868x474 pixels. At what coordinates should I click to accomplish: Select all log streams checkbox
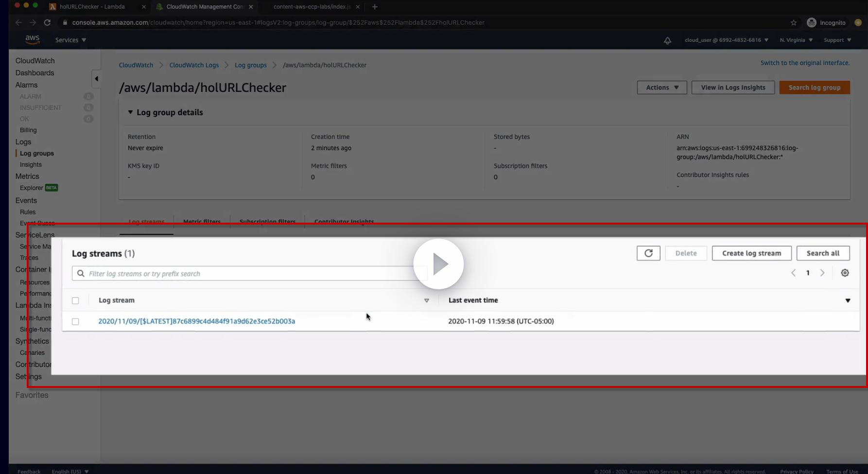75,300
